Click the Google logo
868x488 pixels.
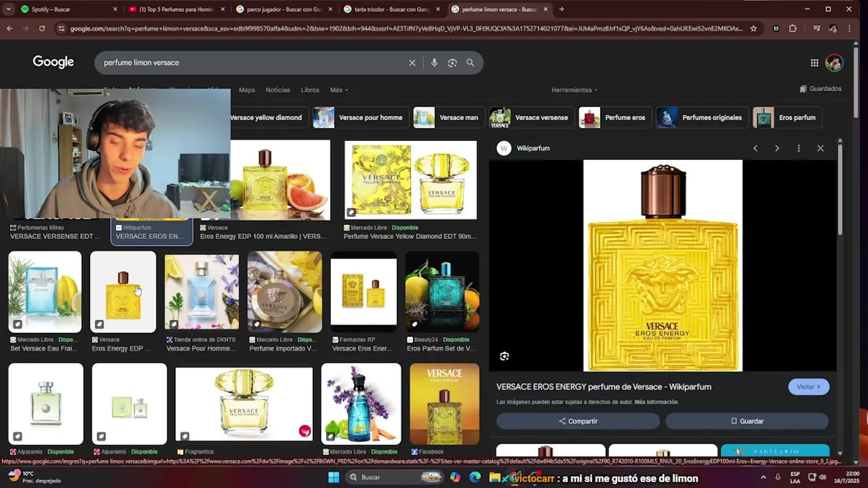[53, 62]
